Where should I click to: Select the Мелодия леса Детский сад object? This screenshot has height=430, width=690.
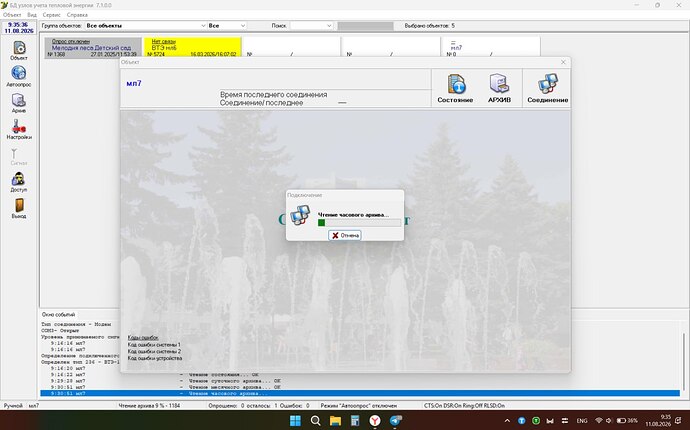[x=93, y=48]
